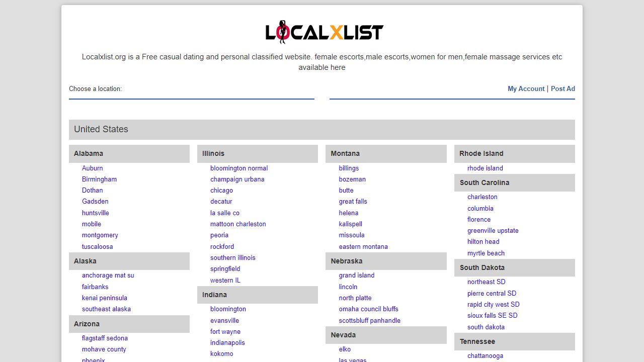Open la salle co link
The height and width of the screenshot is (362, 644).
click(x=225, y=213)
